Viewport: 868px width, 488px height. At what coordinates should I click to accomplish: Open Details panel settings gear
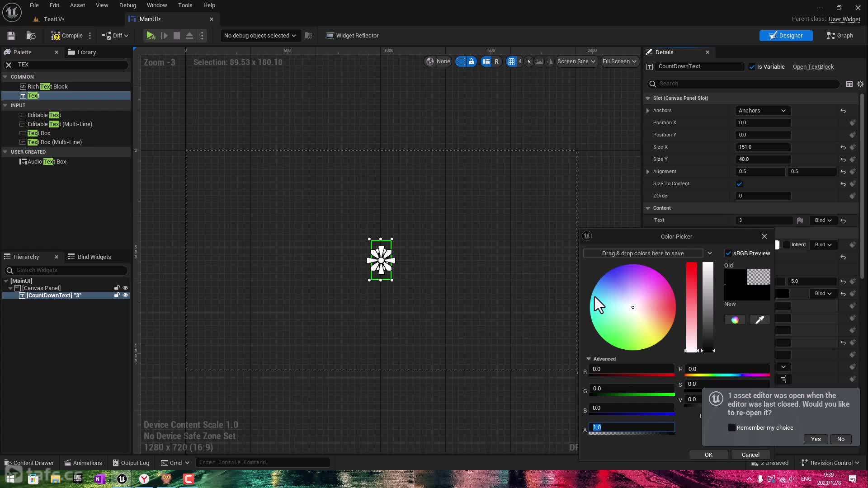tap(860, 84)
